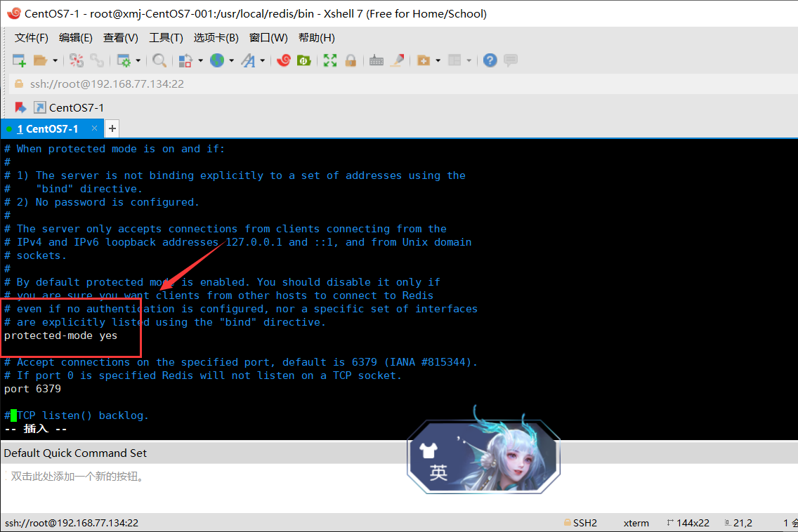Click the xterm status bar entry

click(x=636, y=523)
